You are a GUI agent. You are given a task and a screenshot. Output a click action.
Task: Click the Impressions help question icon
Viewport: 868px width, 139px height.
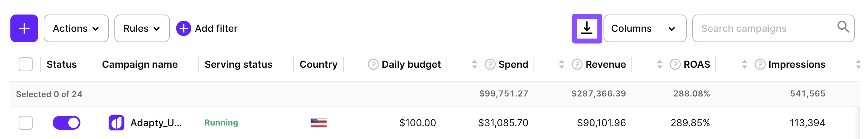click(x=760, y=64)
